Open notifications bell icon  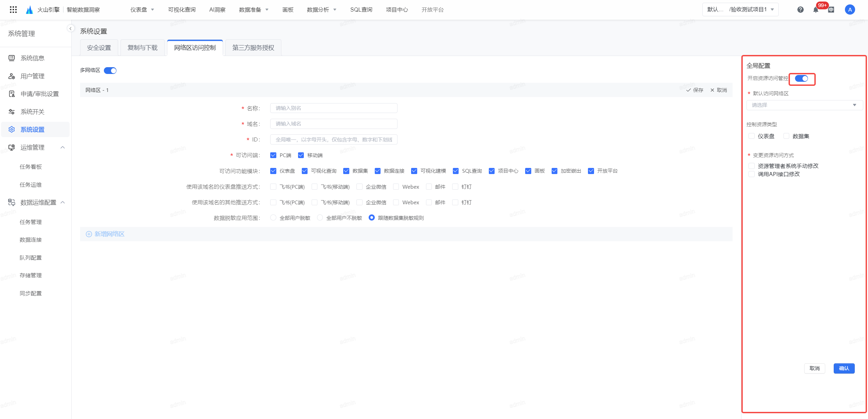pos(816,9)
